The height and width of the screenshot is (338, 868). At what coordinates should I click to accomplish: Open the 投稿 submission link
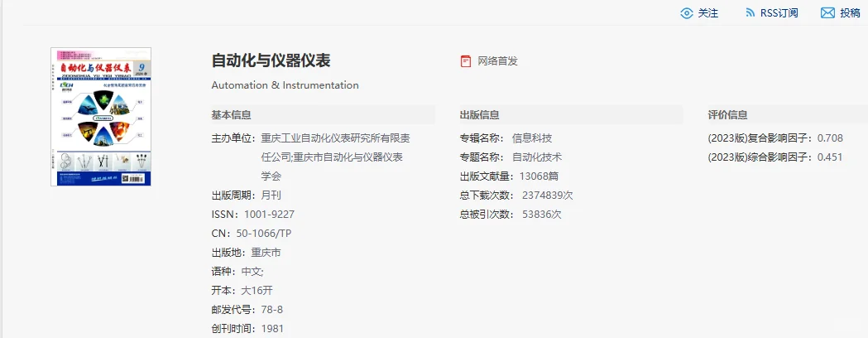(x=850, y=13)
